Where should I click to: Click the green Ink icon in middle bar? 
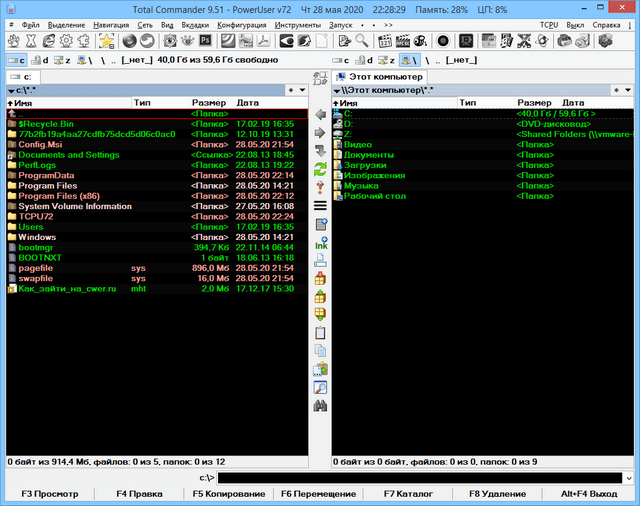coord(321,244)
